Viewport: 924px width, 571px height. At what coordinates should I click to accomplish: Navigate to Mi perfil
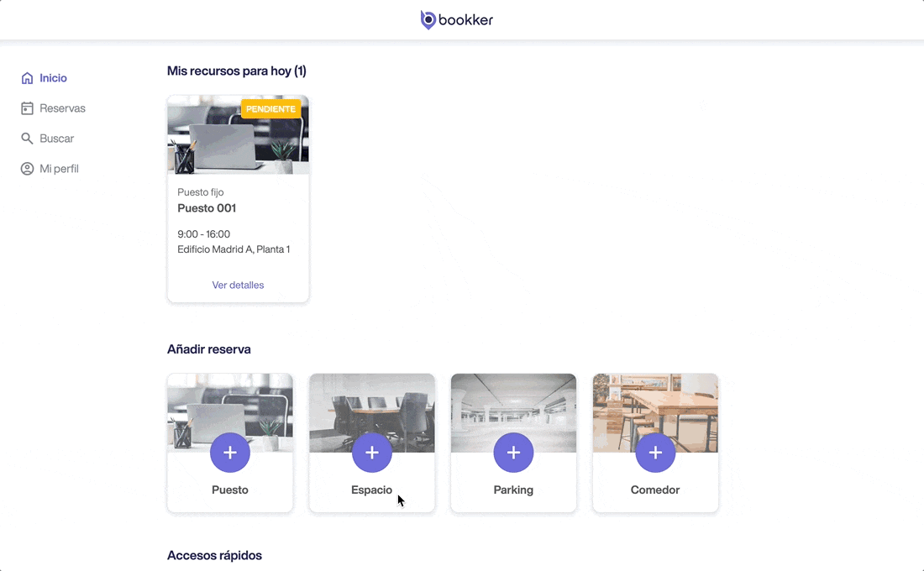59,169
